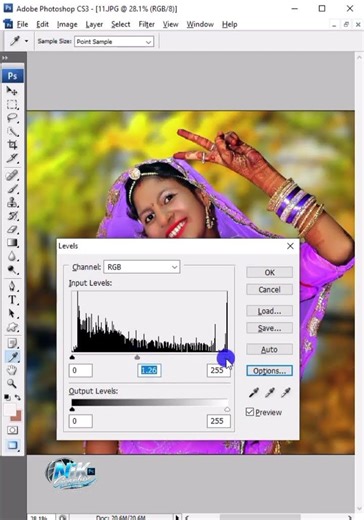Select the Hand tool
This screenshot has width=364, height=520.
point(12,370)
